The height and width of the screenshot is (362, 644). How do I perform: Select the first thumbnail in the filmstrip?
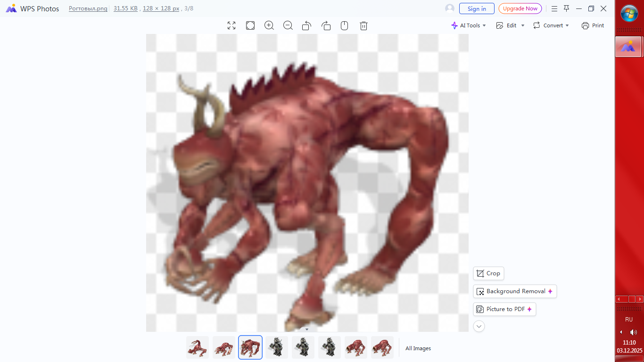tap(198, 347)
